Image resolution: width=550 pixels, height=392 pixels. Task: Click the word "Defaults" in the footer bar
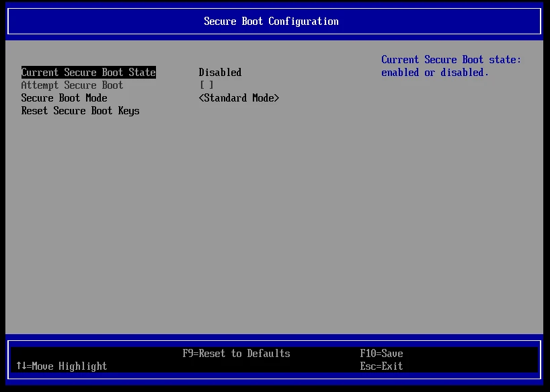point(268,354)
